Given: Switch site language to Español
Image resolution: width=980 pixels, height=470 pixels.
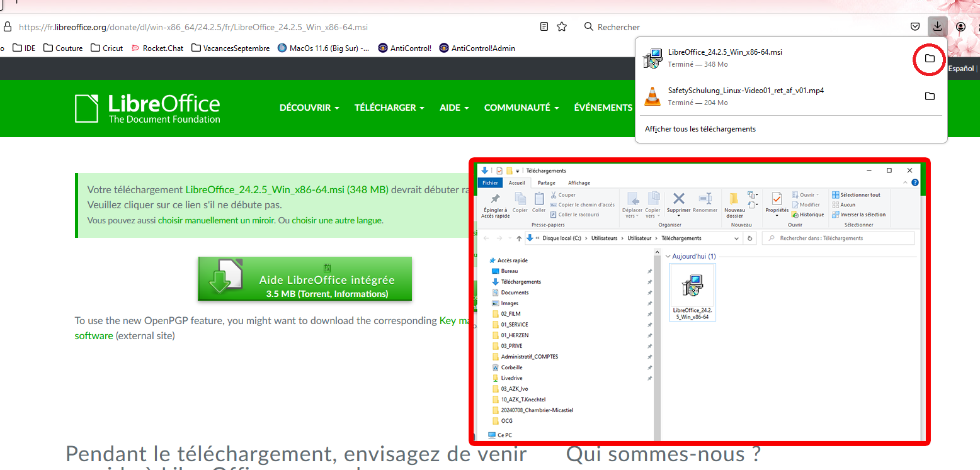Looking at the screenshot, I should point(960,69).
